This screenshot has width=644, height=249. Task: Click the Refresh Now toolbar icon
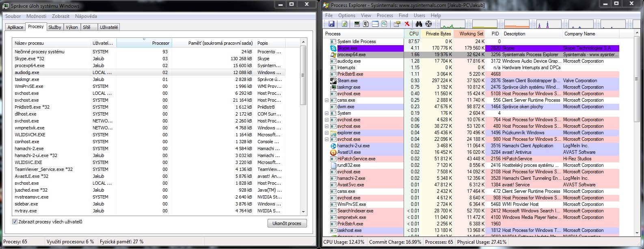[344, 24]
